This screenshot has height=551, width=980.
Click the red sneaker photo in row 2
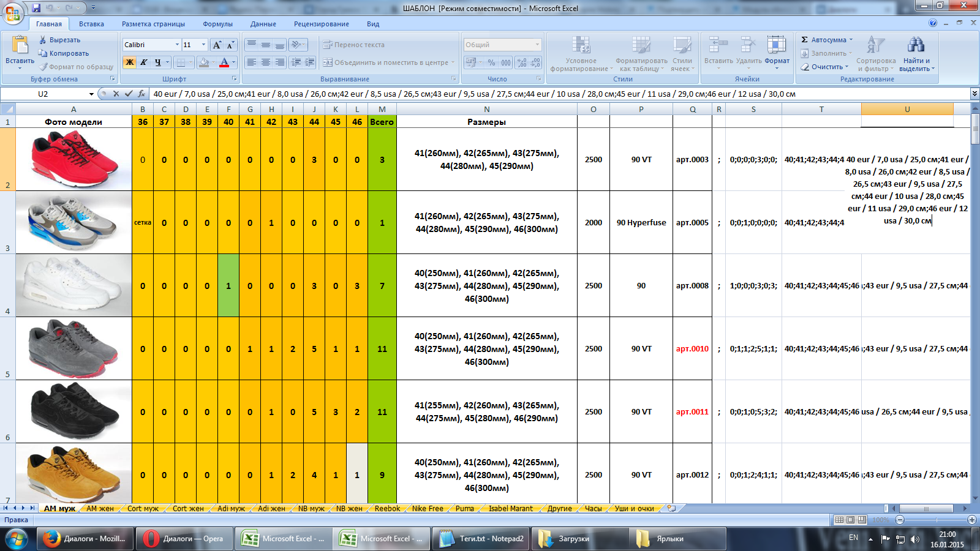pyautogui.click(x=73, y=159)
